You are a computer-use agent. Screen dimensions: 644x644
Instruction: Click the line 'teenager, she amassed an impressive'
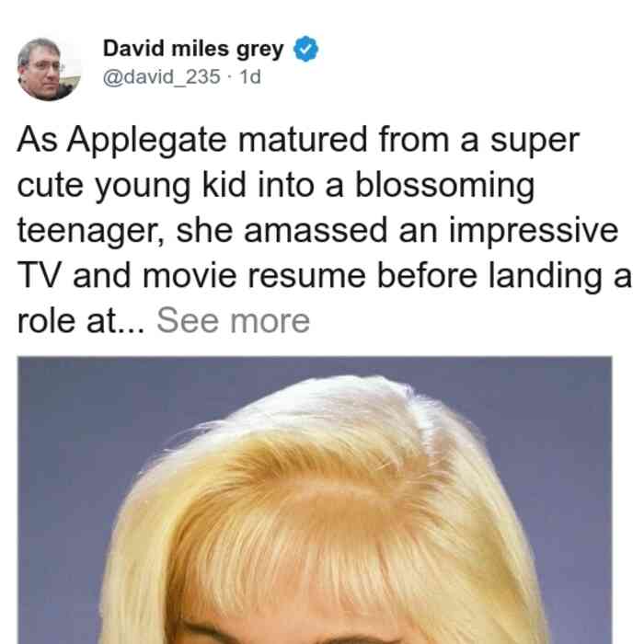click(x=317, y=231)
